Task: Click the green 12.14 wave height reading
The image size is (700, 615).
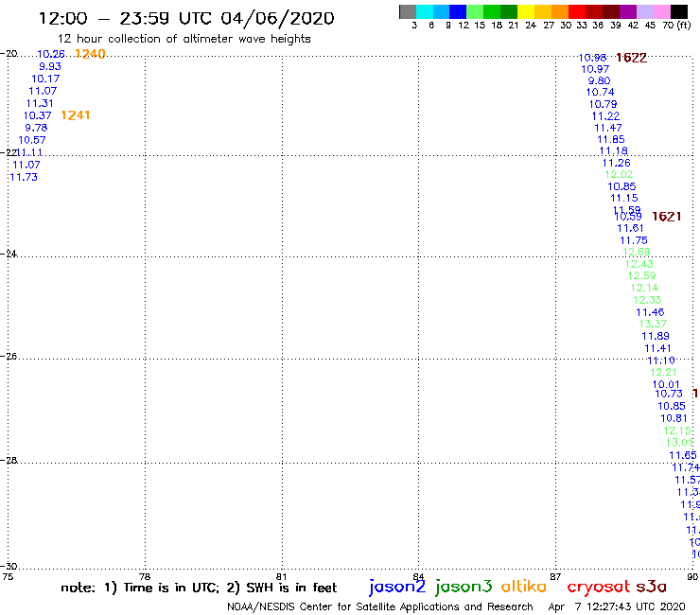Action: tap(644, 288)
